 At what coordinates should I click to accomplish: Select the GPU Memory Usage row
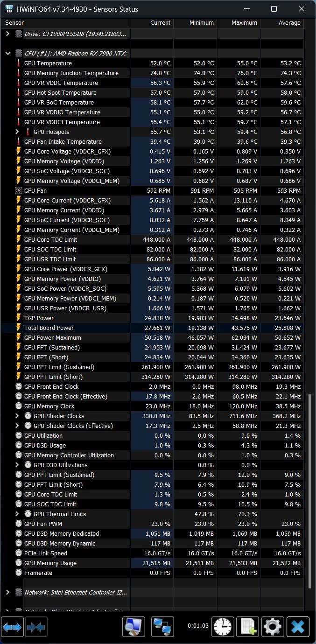(x=152, y=563)
